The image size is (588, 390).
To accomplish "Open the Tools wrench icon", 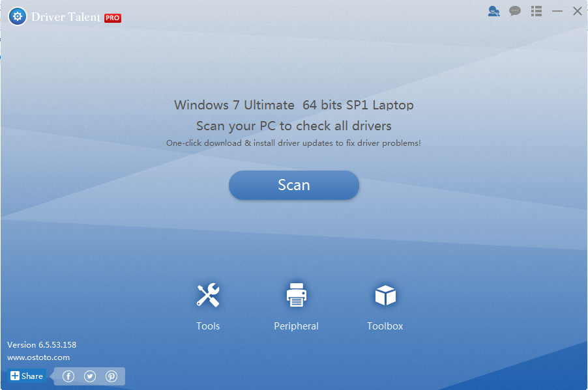I will click(208, 295).
